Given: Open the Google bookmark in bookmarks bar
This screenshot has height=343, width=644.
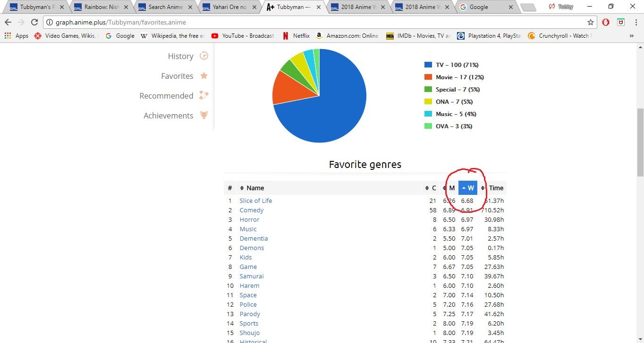Looking at the screenshot, I should tap(120, 36).
